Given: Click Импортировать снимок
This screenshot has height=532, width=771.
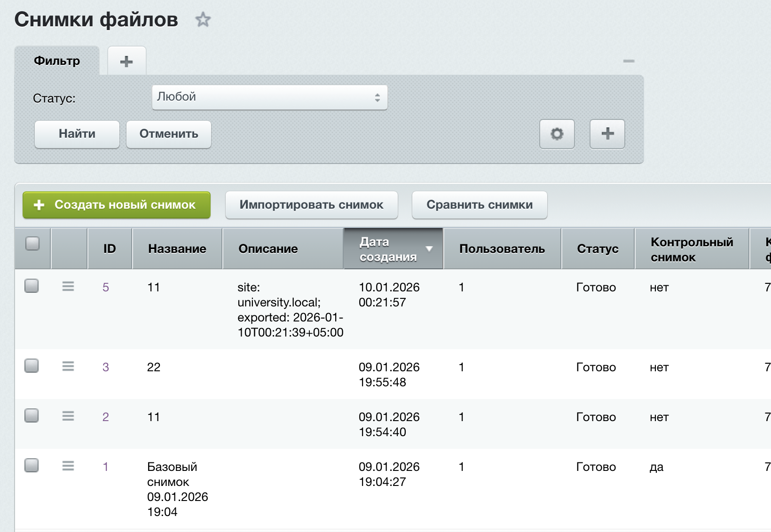Looking at the screenshot, I should click(312, 205).
